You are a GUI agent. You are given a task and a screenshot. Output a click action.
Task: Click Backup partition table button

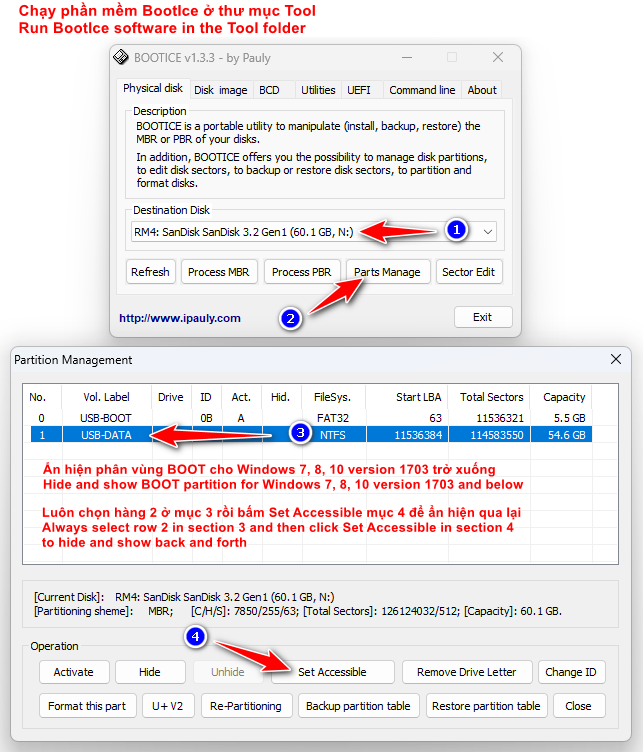click(357, 706)
